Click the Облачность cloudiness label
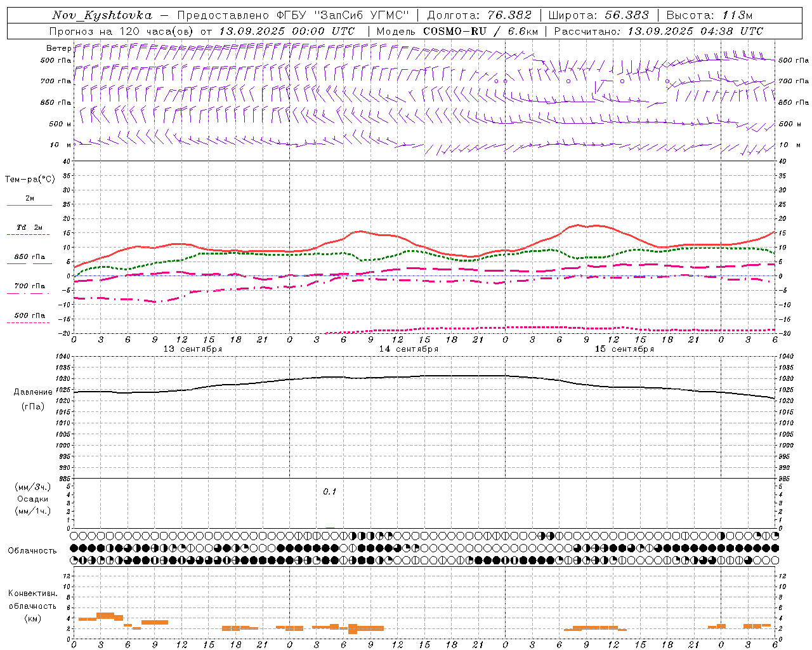 tap(32, 551)
